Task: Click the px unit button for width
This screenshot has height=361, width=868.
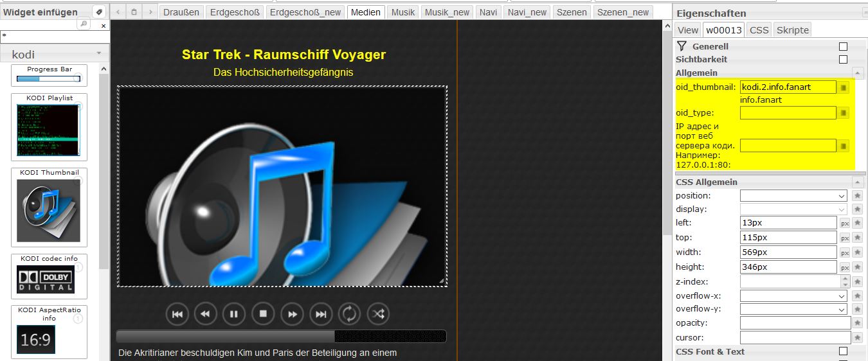Action: point(845,252)
